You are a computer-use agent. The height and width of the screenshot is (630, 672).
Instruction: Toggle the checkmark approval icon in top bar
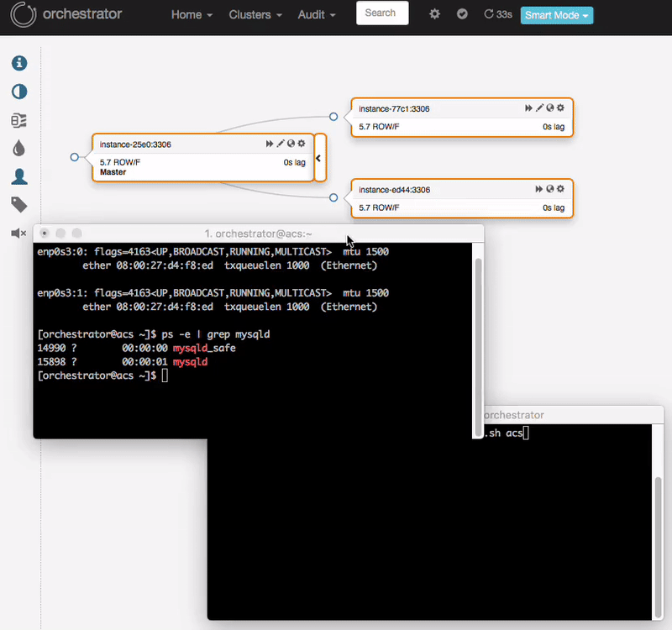coord(462,14)
